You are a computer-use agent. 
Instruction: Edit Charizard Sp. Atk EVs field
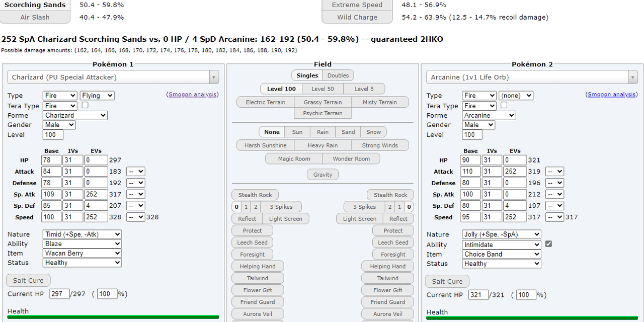click(x=96, y=194)
